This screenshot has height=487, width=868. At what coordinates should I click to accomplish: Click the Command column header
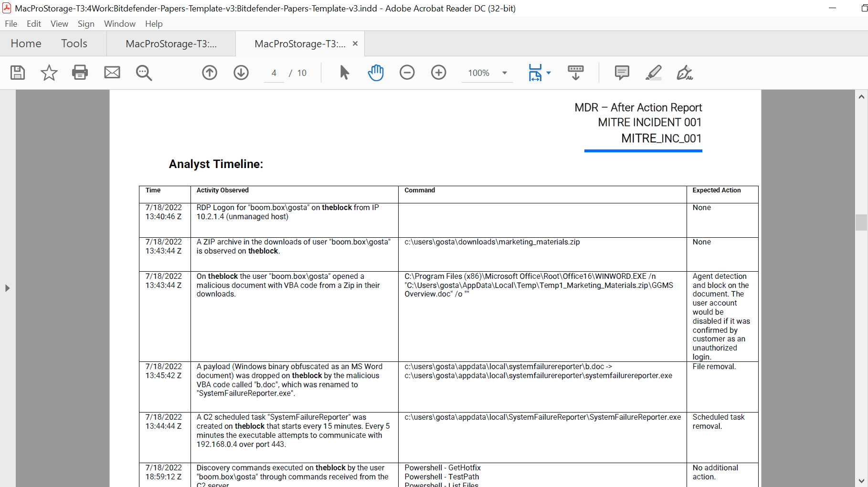click(x=420, y=190)
